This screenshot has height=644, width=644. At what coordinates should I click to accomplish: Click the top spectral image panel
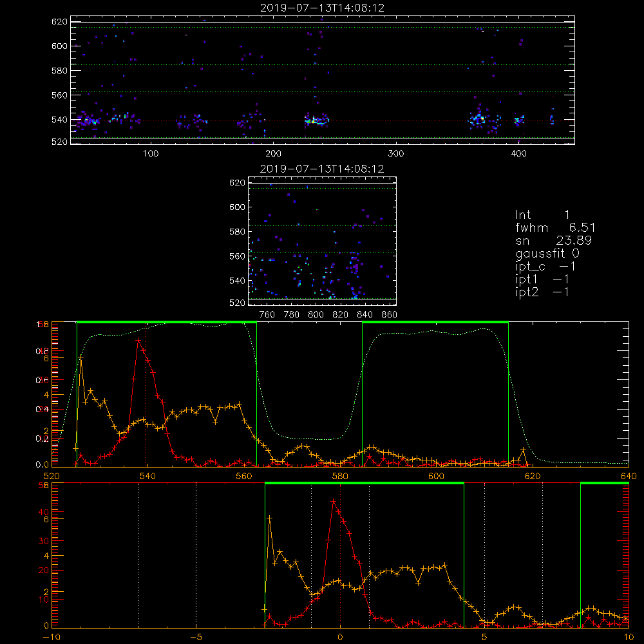pos(323,80)
